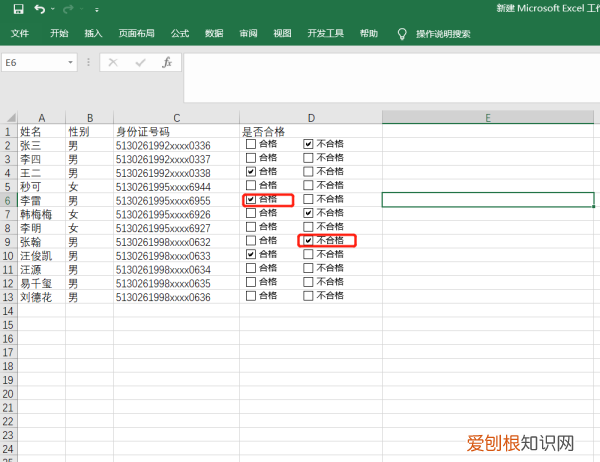600x462 pixels.
Task: Open the Customize Quick Access Toolbar dropdown
Action: tap(97, 10)
